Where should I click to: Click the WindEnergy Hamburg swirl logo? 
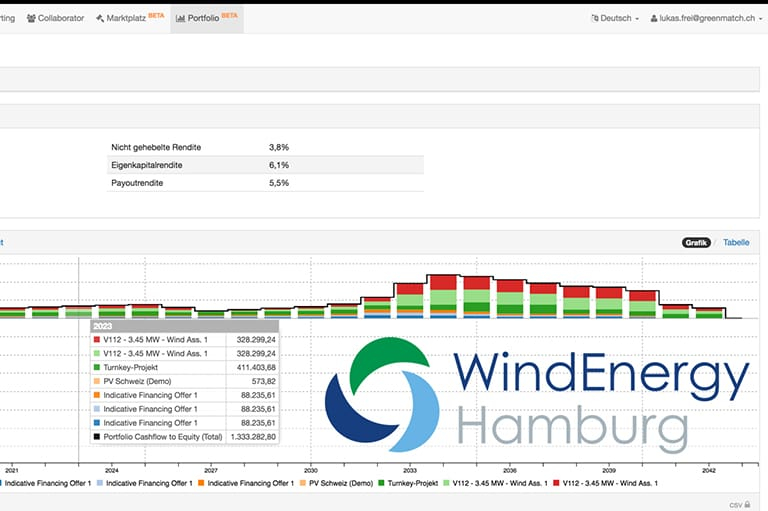pos(382,394)
